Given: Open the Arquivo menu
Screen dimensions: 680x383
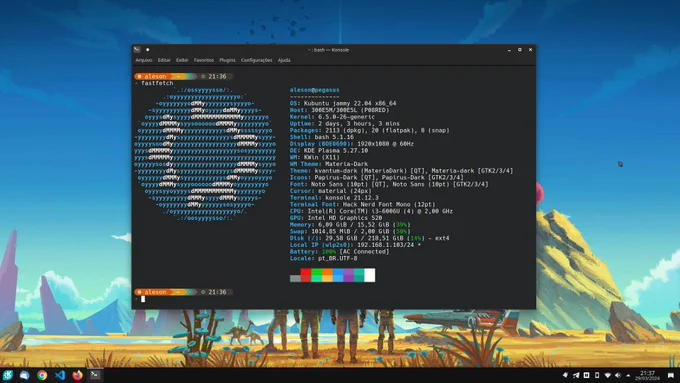Looking at the screenshot, I should coord(144,60).
